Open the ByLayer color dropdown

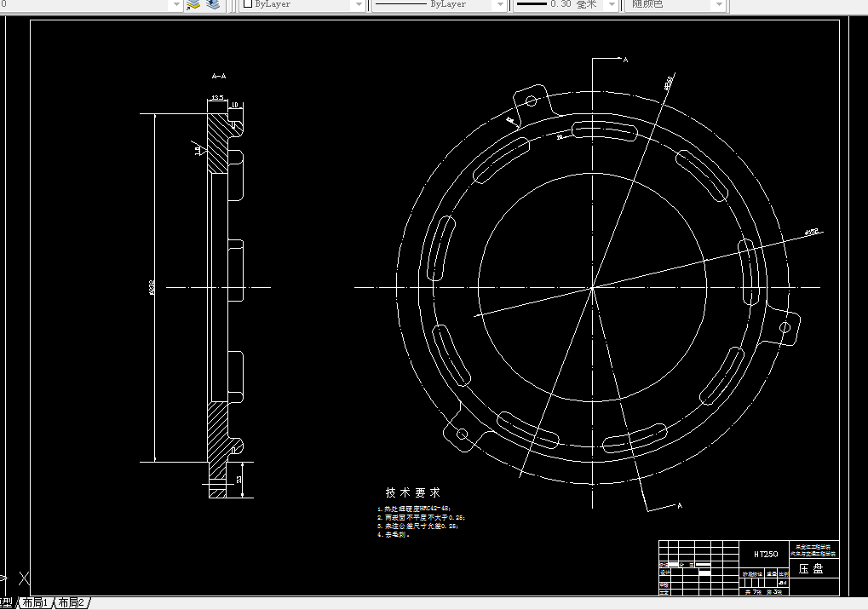tap(359, 4)
